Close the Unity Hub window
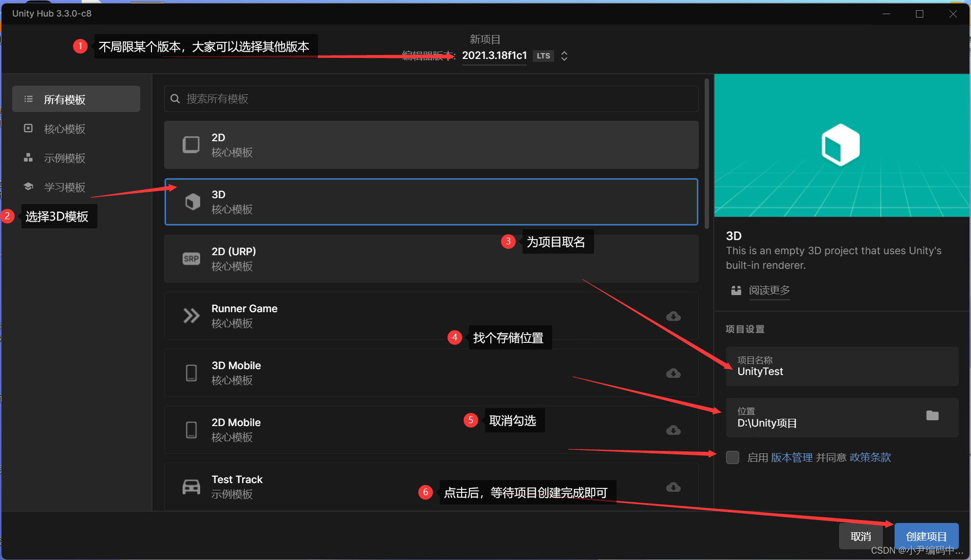 pos(953,14)
